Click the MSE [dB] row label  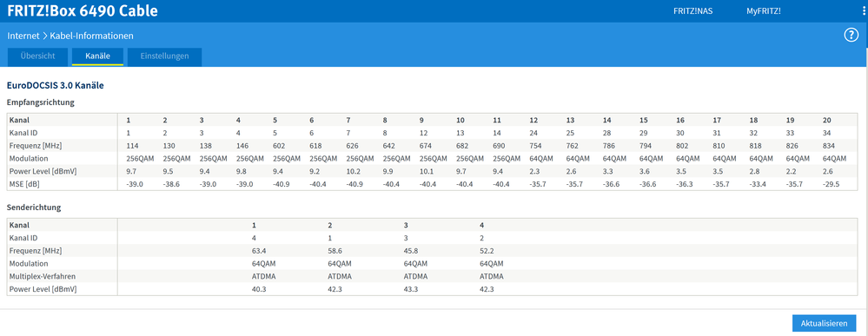(x=23, y=184)
